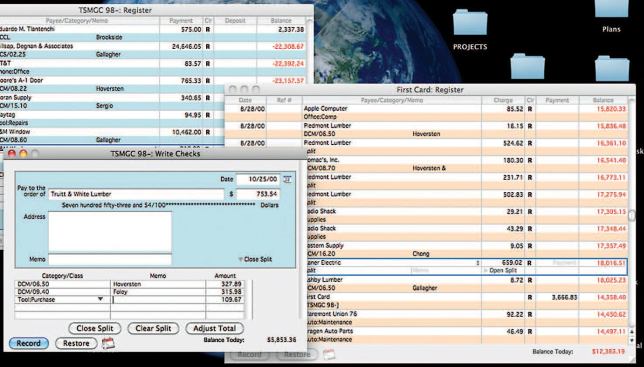This screenshot has width=644, height=367.
Task: Open the Plans folder on the desktop
Action: click(611, 8)
